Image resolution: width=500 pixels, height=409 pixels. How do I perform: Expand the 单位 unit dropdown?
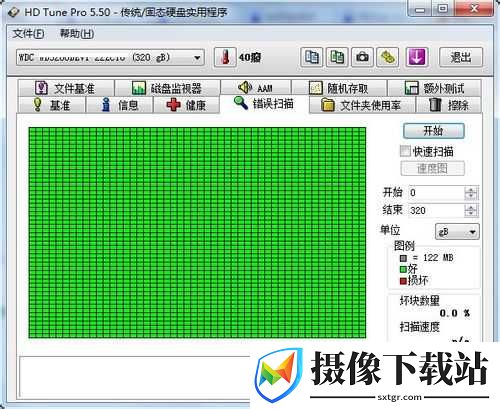tap(457, 232)
